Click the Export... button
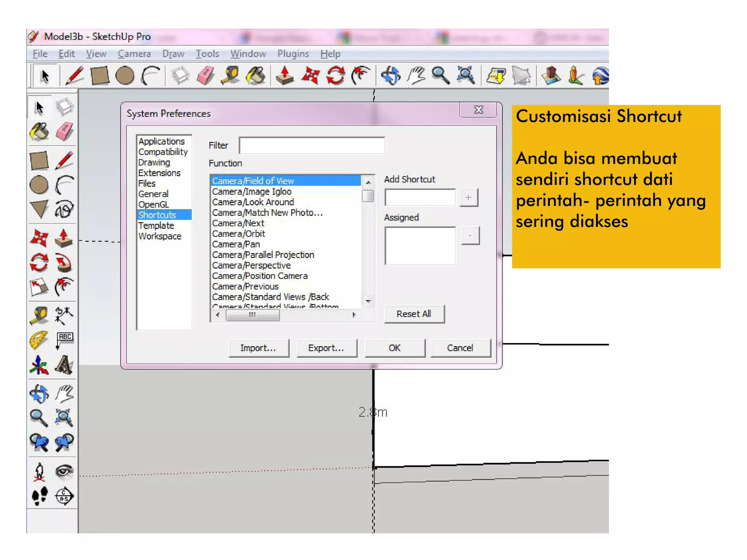Viewport: 747px width, 560px height. pos(326,348)
